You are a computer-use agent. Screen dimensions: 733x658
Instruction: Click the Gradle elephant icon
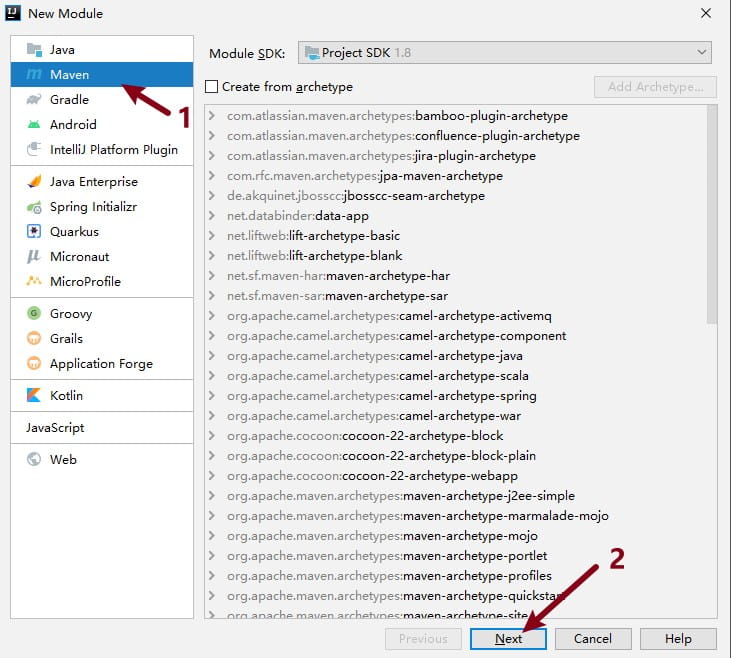(x=34, y=100)
